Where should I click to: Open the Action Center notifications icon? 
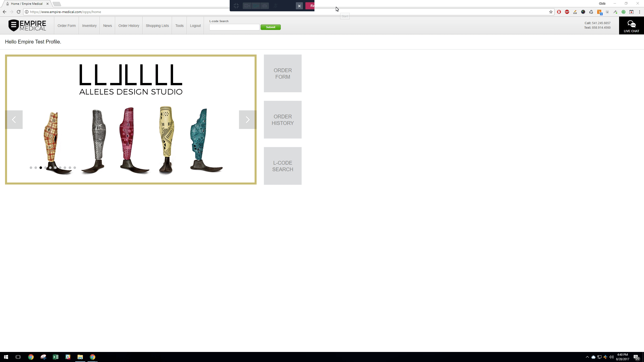coord(636,357)
